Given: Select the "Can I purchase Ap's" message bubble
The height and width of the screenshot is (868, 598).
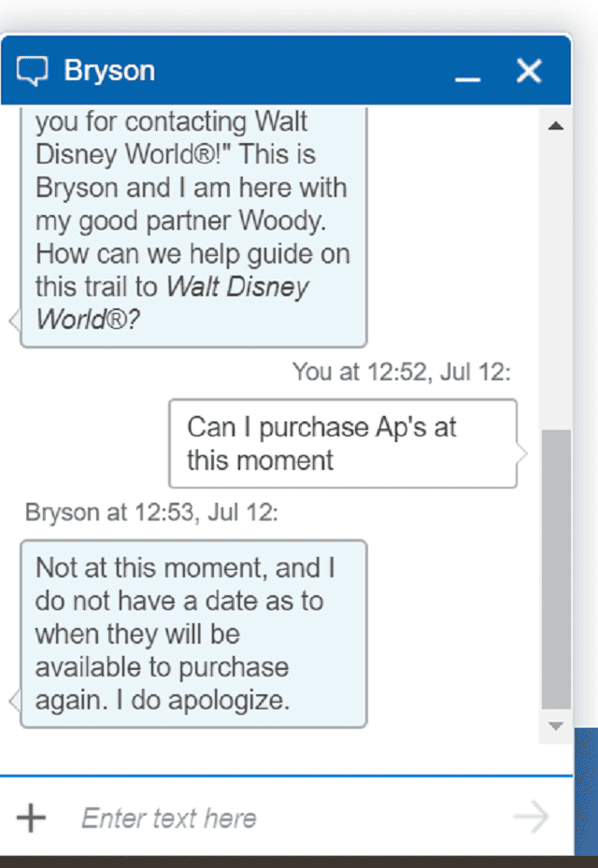Looking at the screenshot, I should (343, 444).
